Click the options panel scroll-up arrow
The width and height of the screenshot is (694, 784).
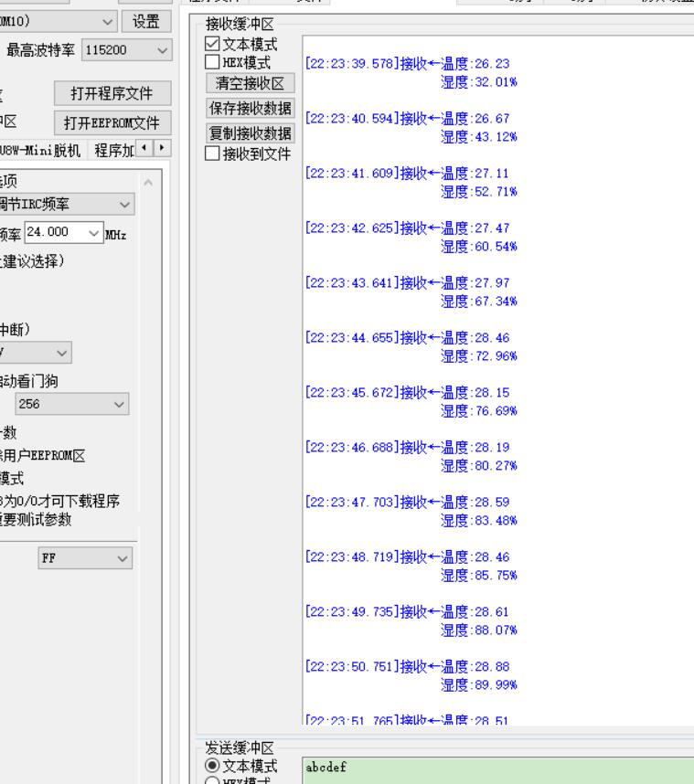pyautogui.click(x=148, y=183)
